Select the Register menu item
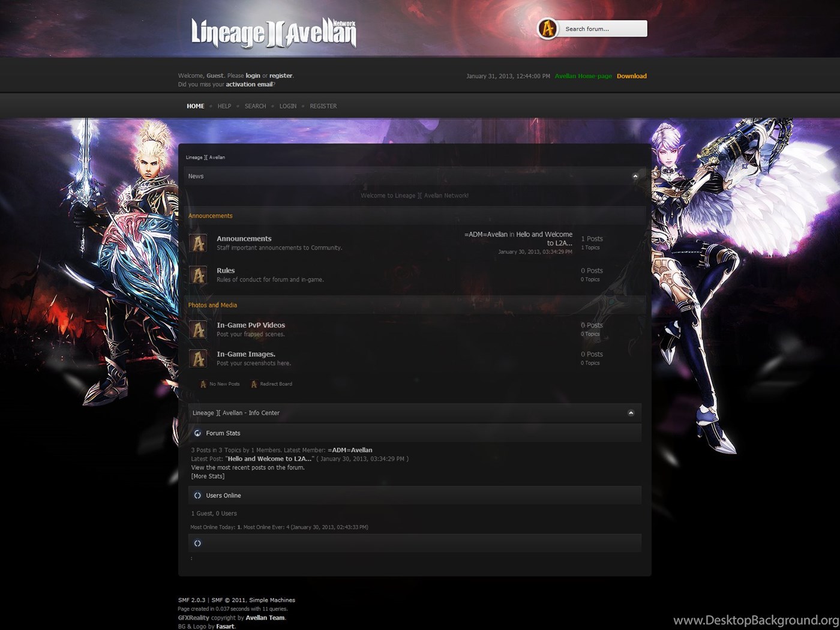This screenshot has height=630, width=840. [x=323, y=106]
